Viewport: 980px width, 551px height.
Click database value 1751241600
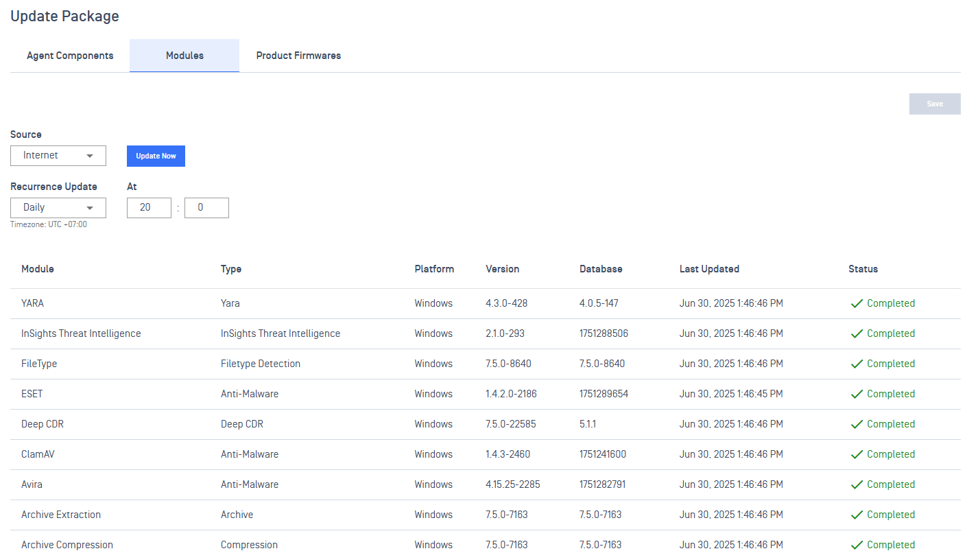coord(603,454)
